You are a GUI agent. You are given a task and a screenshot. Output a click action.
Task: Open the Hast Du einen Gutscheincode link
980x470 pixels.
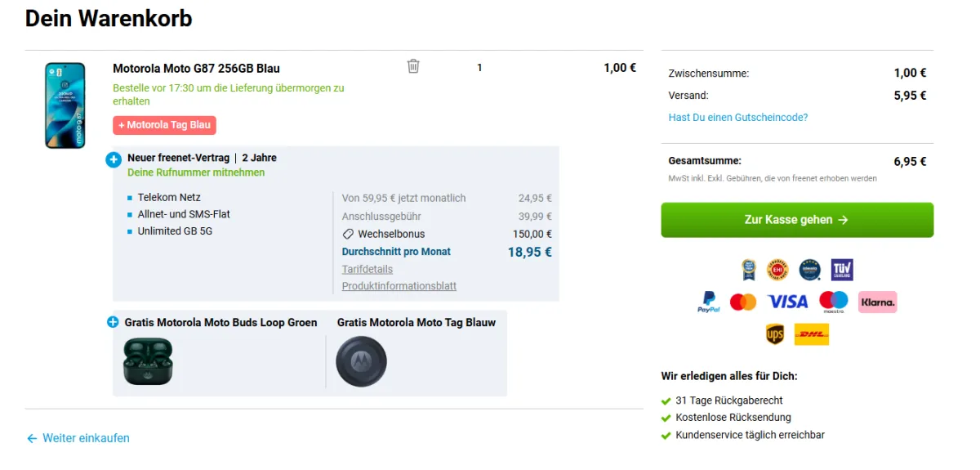click(738, 118)
